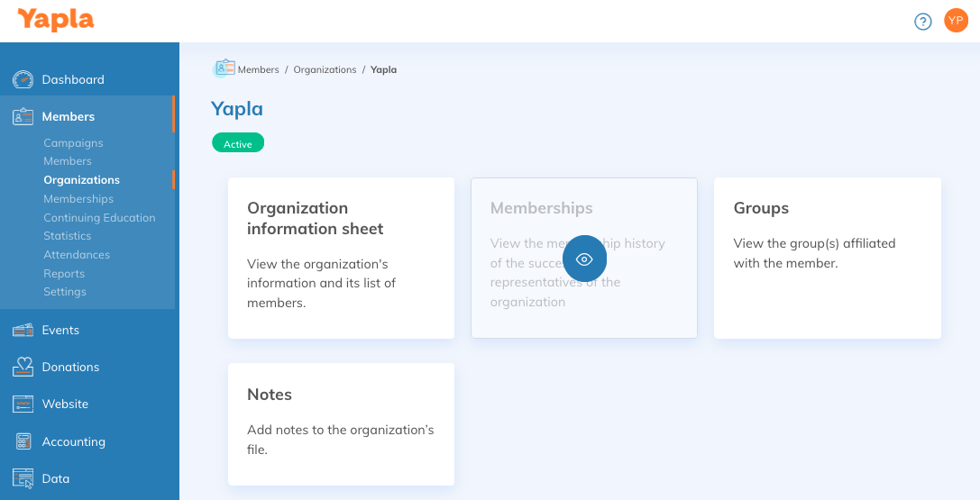Screen dimensions: 980x500
Task: Open Statistics submenu item
Action: pyautogui.click(x=67, y=236)
